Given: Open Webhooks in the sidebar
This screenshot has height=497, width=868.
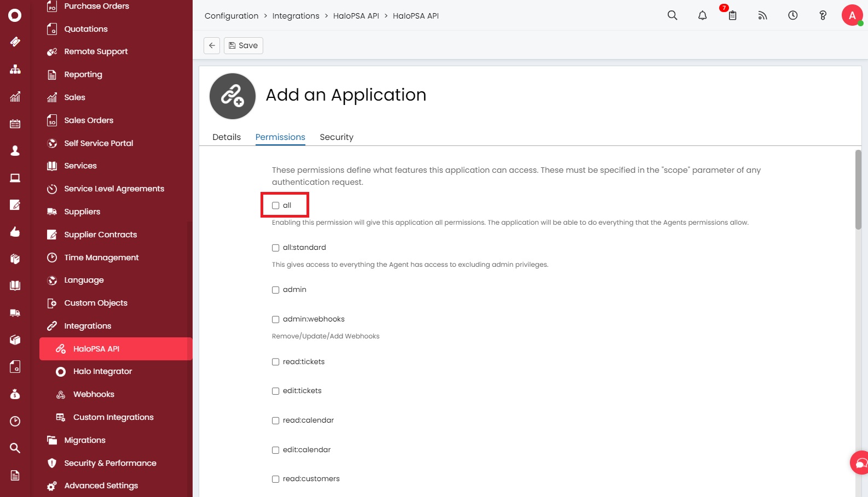Looking at the screenshot, I should (x=94, y=394).
